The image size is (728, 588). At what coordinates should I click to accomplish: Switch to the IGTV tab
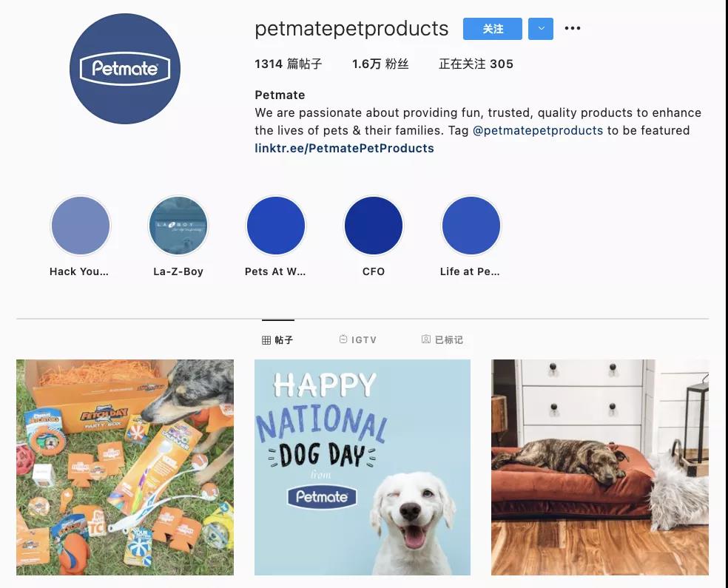tap(357, 339)
